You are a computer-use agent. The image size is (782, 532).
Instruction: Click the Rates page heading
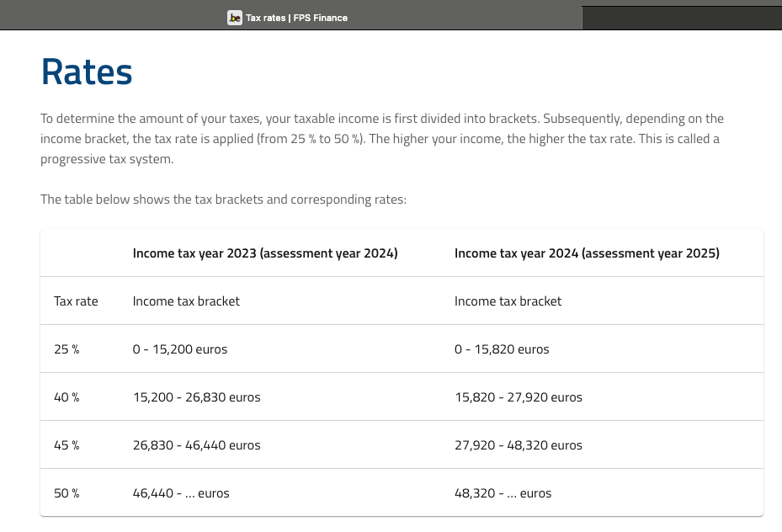pyautogui.click(x=87, y=72)
